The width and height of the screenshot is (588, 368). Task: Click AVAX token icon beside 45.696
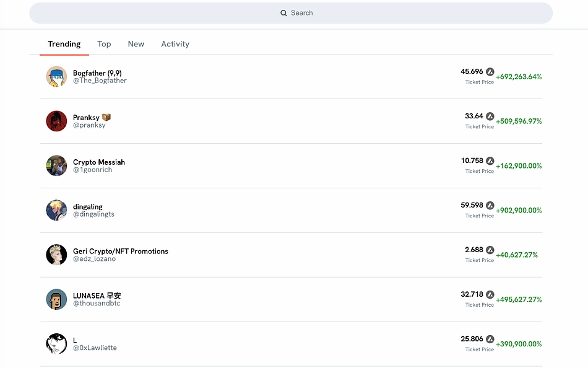[490, 71]
